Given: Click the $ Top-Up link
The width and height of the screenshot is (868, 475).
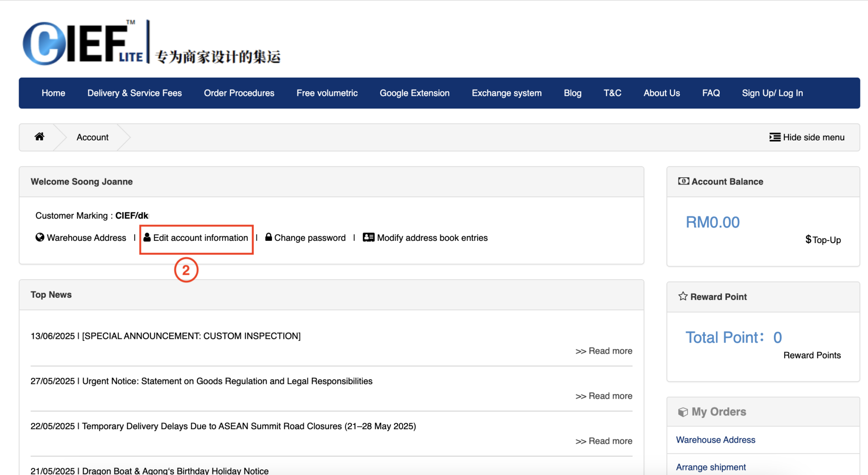Looking at the screenshot, I should coord(823,240).
